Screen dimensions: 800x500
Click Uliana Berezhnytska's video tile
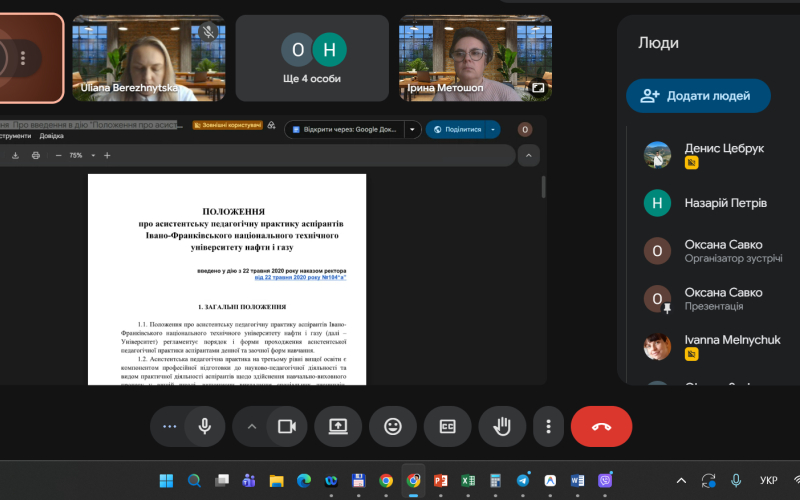pyautogui.click(x=149, y=58)
